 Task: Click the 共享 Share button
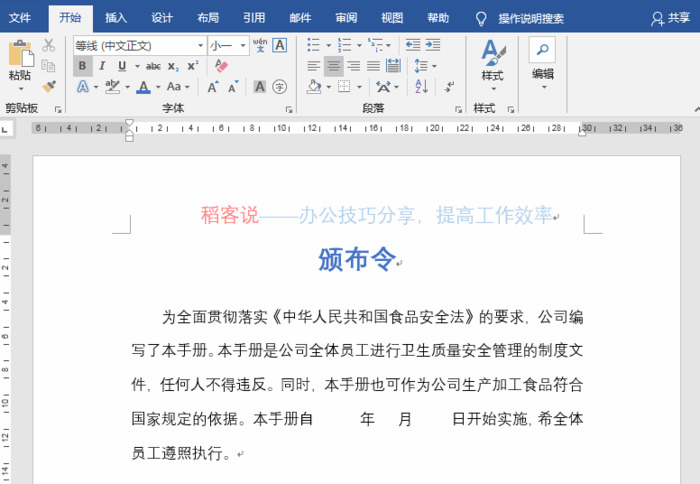click(x=671, y=18)
